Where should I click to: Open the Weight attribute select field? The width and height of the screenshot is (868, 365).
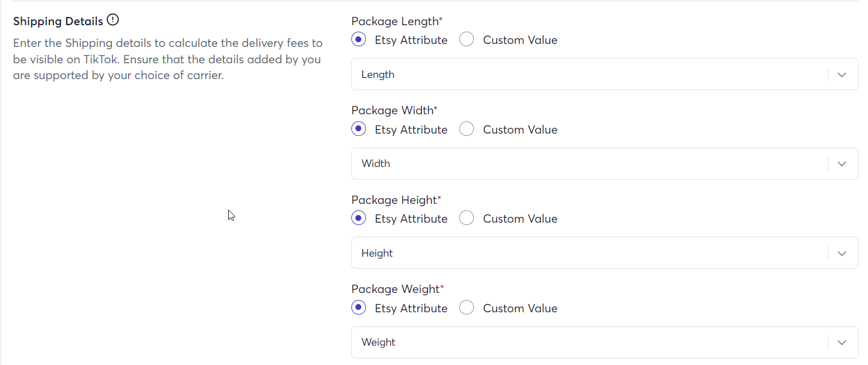click(x=605, y=343)
